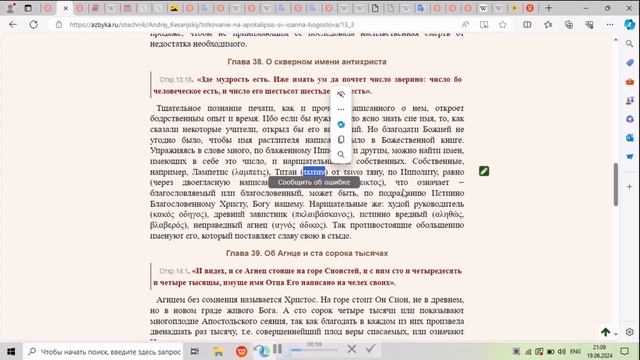
Task: Adjust volume from system tray speaker
Action: point(562,351)
